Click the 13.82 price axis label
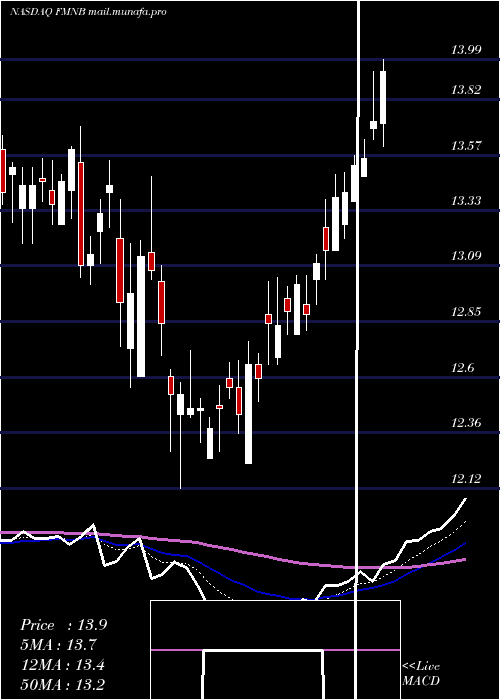 pos(466,90)
